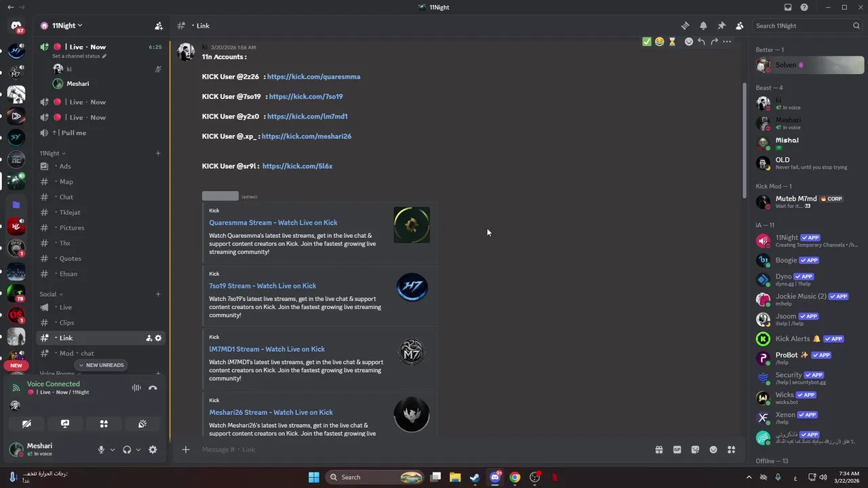The image size is (868, 488).
Task: Open headphone output options chevron
Action: (138, 449)
